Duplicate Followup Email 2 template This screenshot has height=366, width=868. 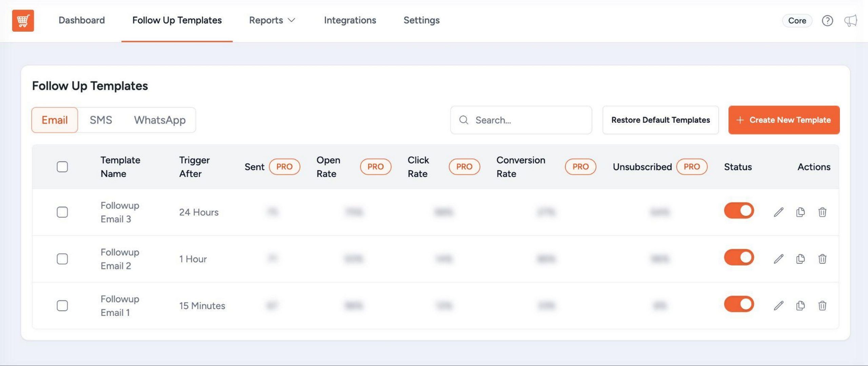coord(800,259)
